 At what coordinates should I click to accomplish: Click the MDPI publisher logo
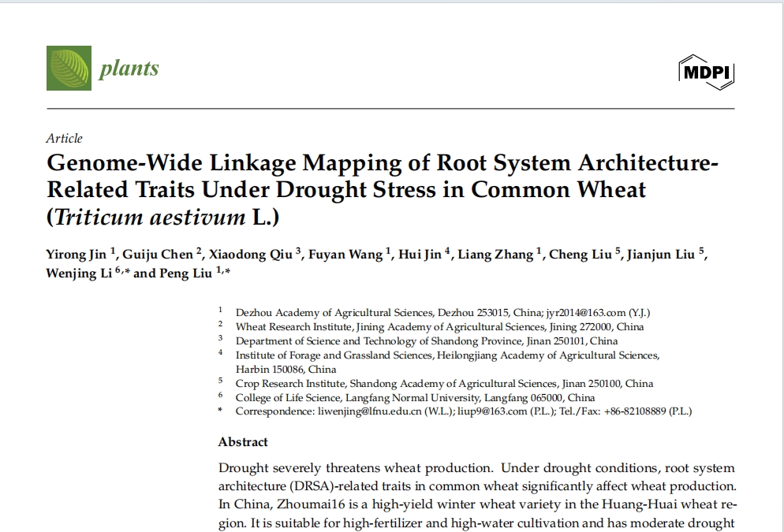[706, 73]
